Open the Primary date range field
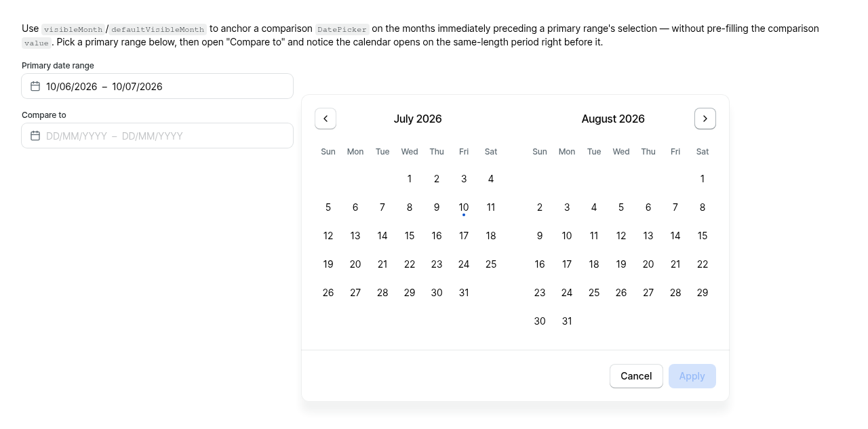This screenshot has height=429, width=868. [157, 86]
